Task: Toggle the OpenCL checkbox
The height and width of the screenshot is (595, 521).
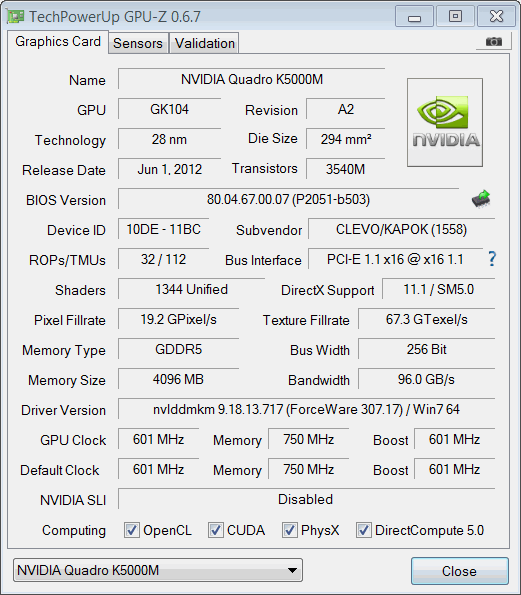Action: click(x=131, y=530)
